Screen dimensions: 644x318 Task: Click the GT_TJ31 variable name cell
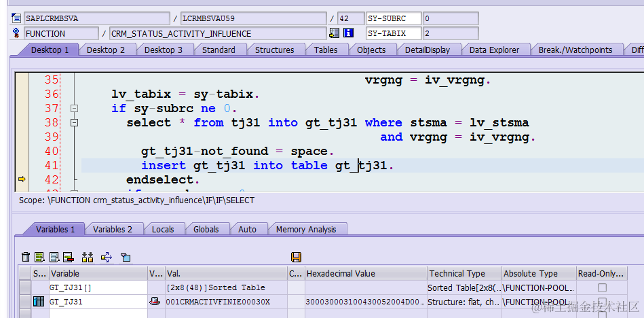point(98,302)
